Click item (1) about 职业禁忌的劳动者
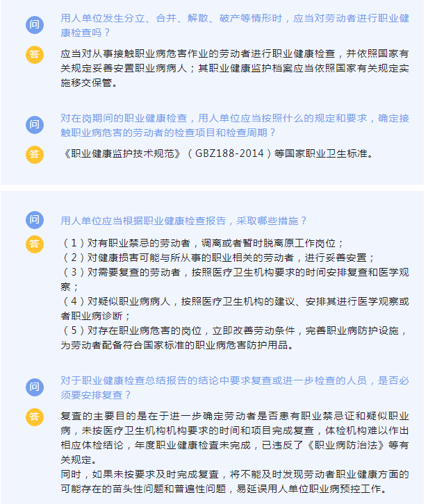 coord(203,243)
